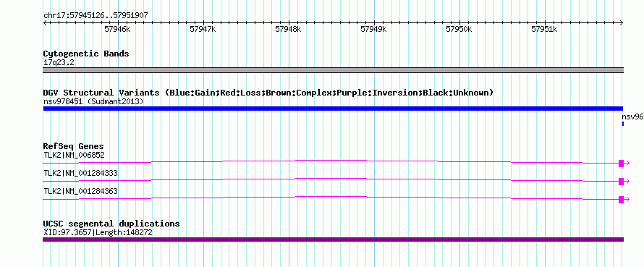Open the TLK2|NM_001284333 transcript label
Viewport: 644px width, 267px height.
click(x=80, y=174)
